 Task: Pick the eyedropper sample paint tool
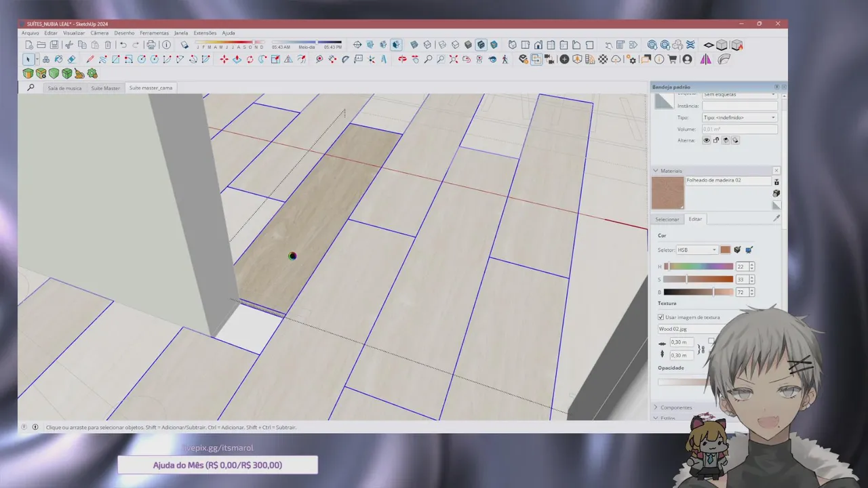pyautogui.click(x=776, y=218)
